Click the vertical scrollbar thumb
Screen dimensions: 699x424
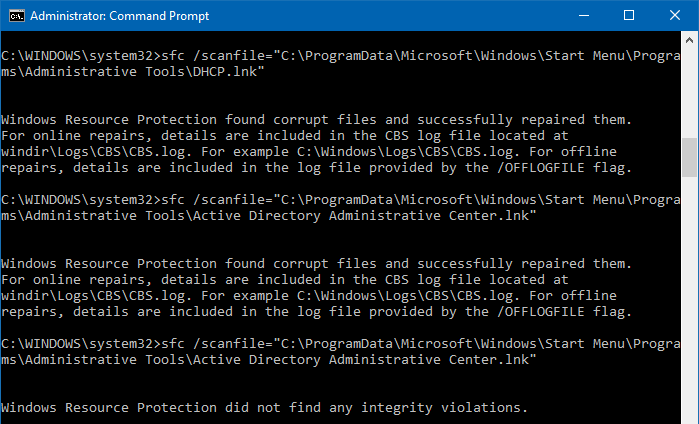[x=689, y=157]
